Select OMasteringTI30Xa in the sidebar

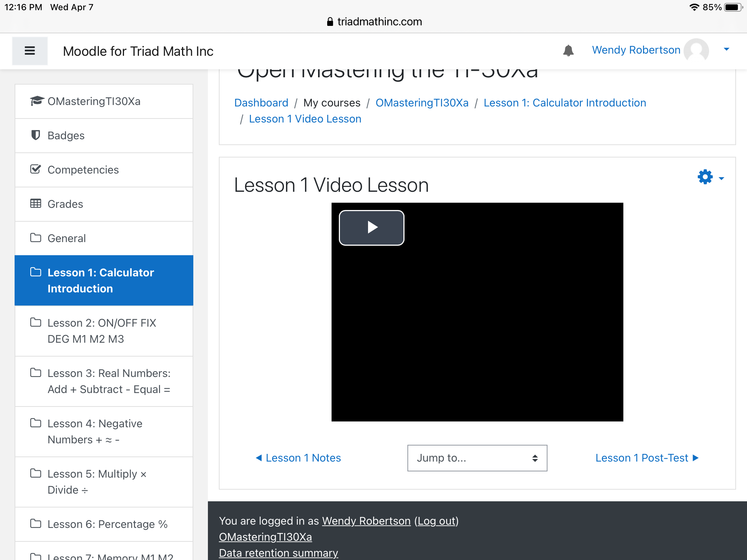104,101
